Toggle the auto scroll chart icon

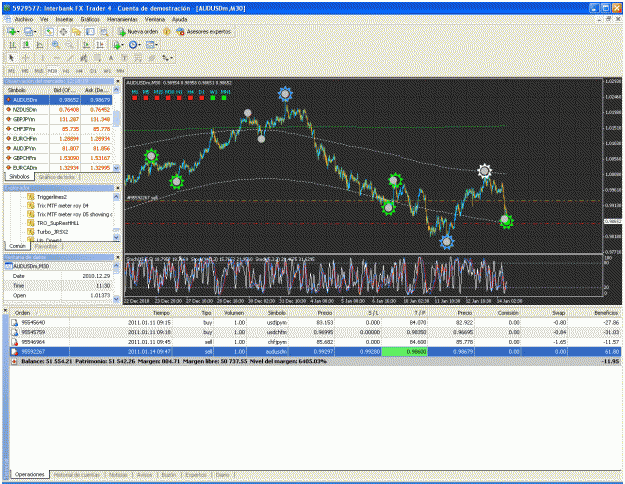click(86, 45)
